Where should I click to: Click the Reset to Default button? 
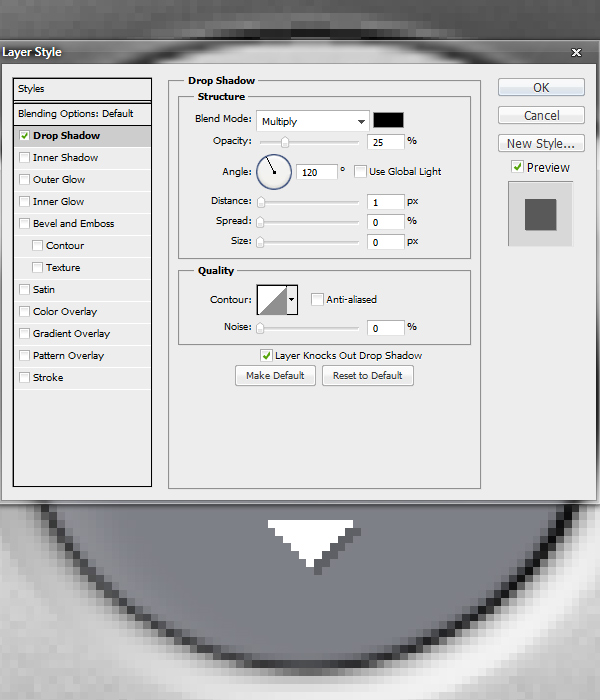[368, 375]
